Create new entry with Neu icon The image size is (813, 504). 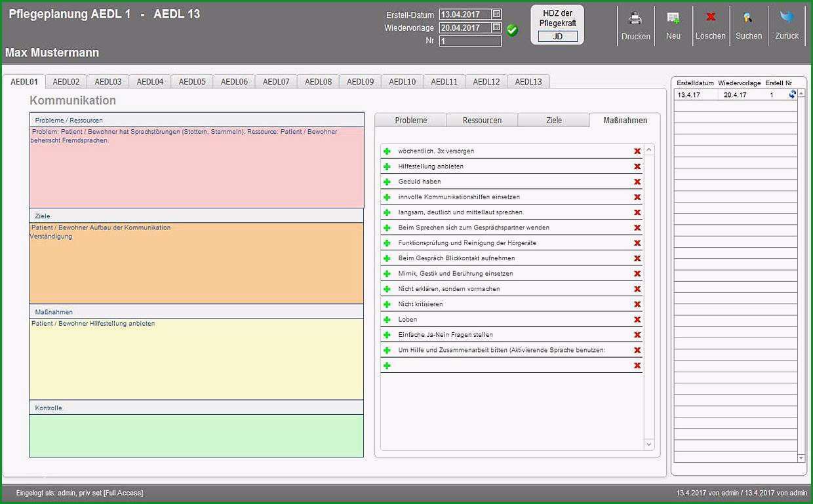(x=673, y=18)
